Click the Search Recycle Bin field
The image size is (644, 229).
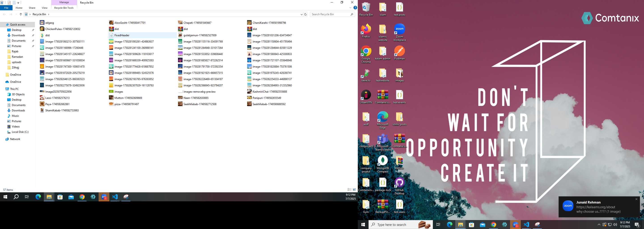(x=332, y=14)
